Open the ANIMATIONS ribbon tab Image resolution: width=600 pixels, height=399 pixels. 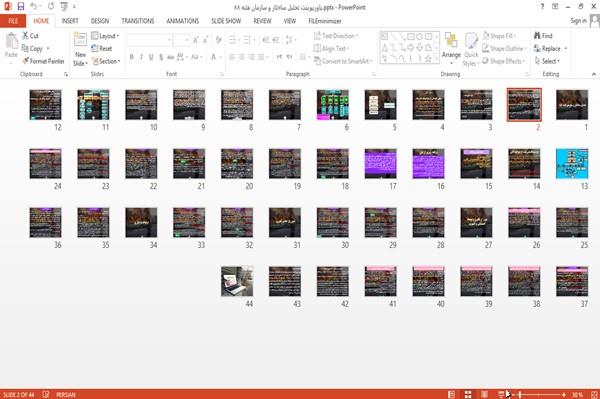coord(183,21)
